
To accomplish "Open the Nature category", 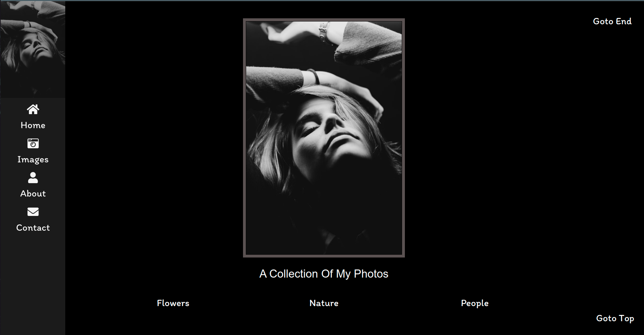I will pos(324,303).
